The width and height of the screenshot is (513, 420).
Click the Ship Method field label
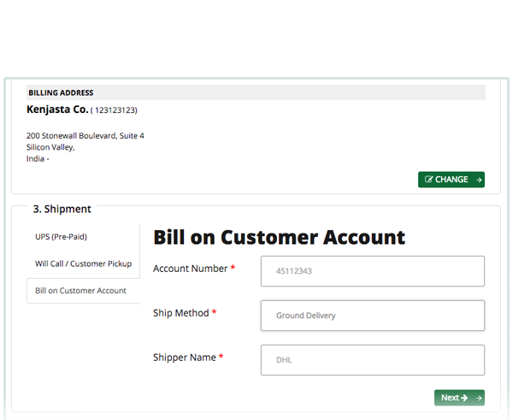(x=180, y=313)
